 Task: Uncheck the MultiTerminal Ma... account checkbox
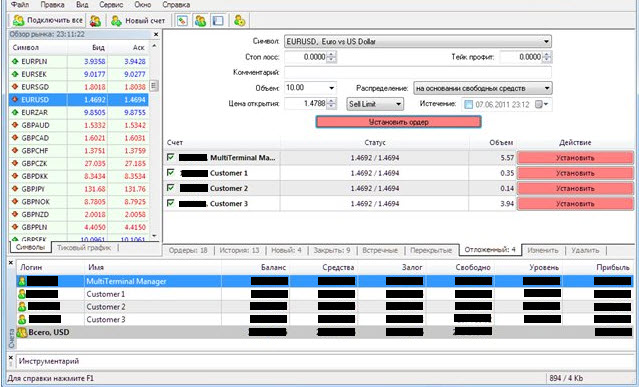(171, 157)
